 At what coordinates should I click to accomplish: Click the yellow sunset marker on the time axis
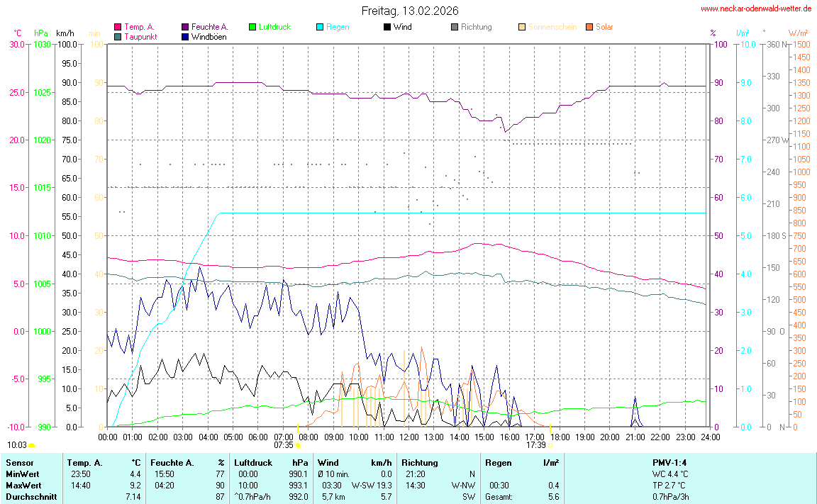pyautogui.click(x=550, y=429)
